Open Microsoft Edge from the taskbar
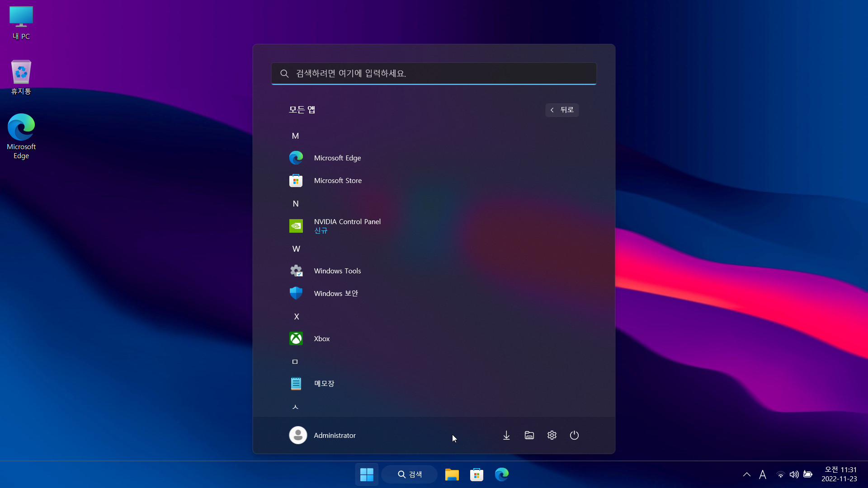868x488 pixels. tap(502, 474)
